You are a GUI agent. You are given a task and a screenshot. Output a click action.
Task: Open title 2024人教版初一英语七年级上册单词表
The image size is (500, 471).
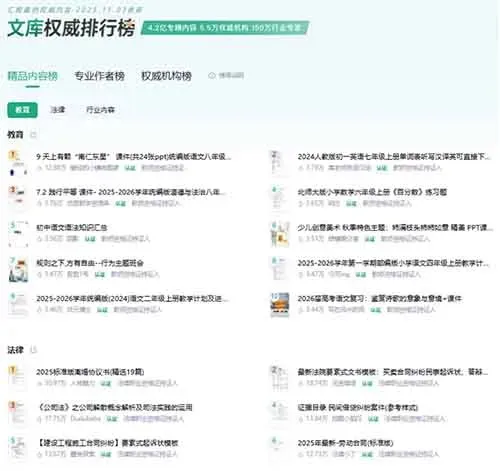(x=394, y=156)
